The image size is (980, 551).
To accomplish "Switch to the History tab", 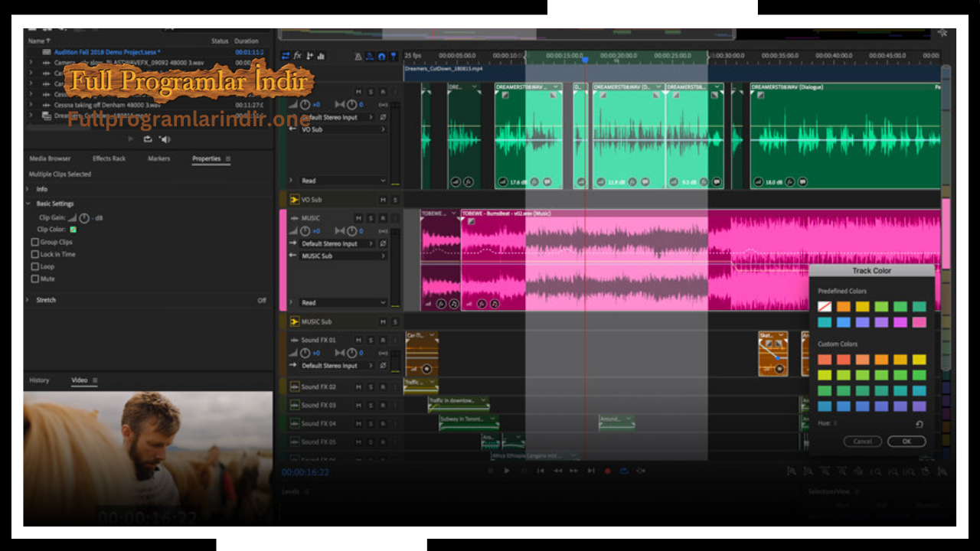I will pos(39,380).
